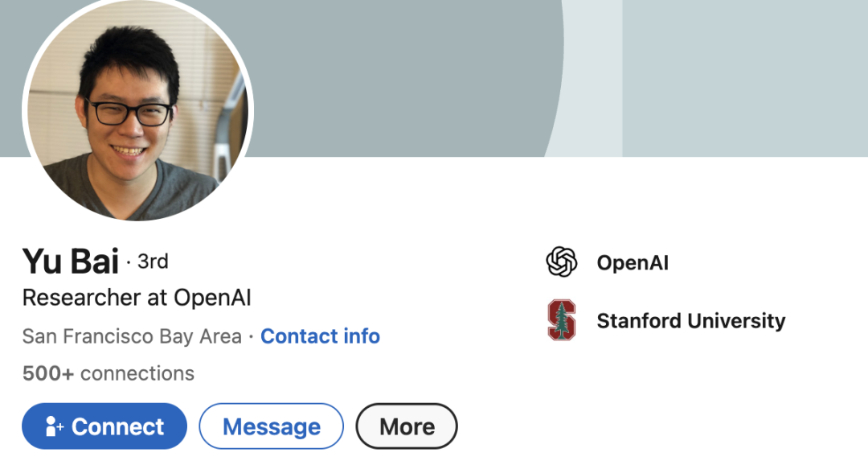Open Yu Bai's round profile photo
This screenshot has height=461, width=868.
coord(138,110)
